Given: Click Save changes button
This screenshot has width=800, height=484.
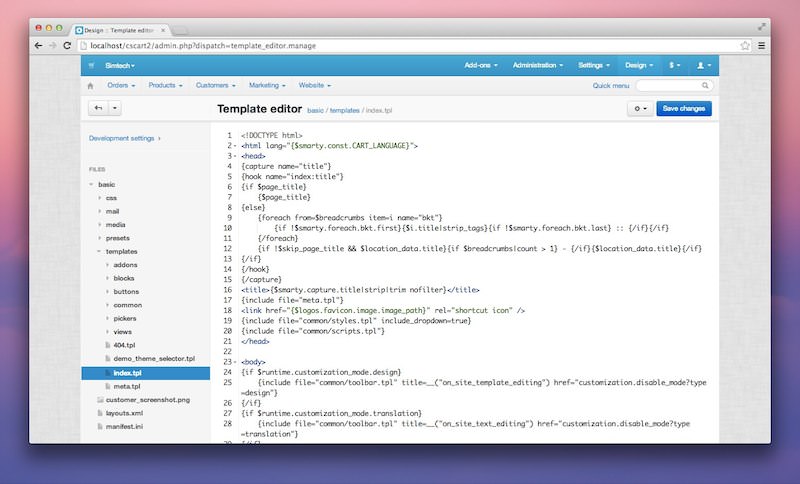Looking at the screenshot, I should coord(684,108).
